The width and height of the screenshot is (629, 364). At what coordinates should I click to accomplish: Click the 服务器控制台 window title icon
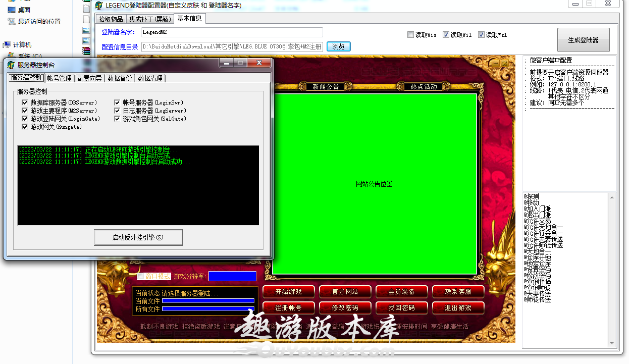click(11, 65)
